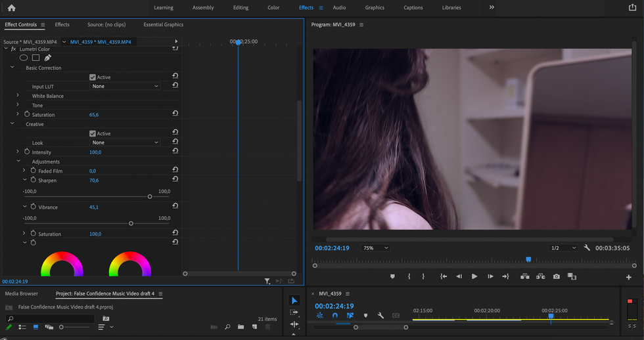
Task: Click Go to Out point button
Action: pyautogui.click(x=505, y=276)
